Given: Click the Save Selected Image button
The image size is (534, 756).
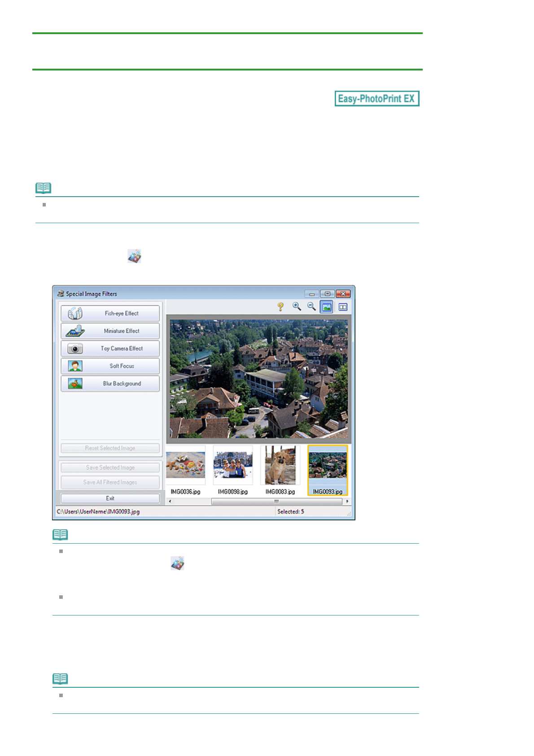Looking at the screenshot, I should [110, 467].
